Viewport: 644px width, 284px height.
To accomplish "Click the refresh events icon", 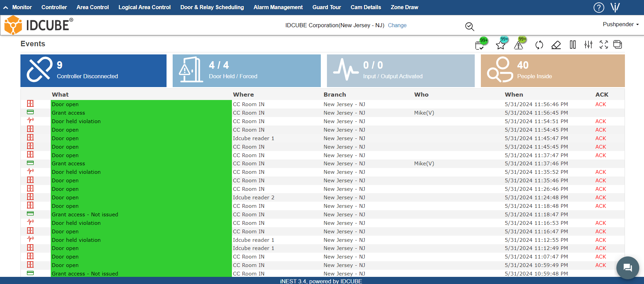I will coord(539,45).
